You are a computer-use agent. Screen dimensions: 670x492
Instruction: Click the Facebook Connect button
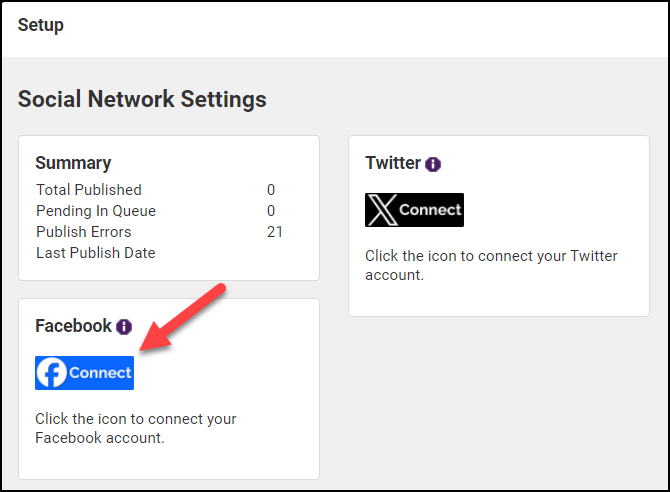[85, 373]
